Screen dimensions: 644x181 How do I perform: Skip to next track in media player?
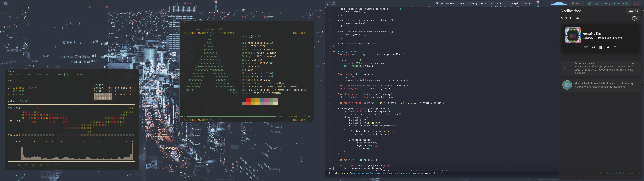point(608,47)
